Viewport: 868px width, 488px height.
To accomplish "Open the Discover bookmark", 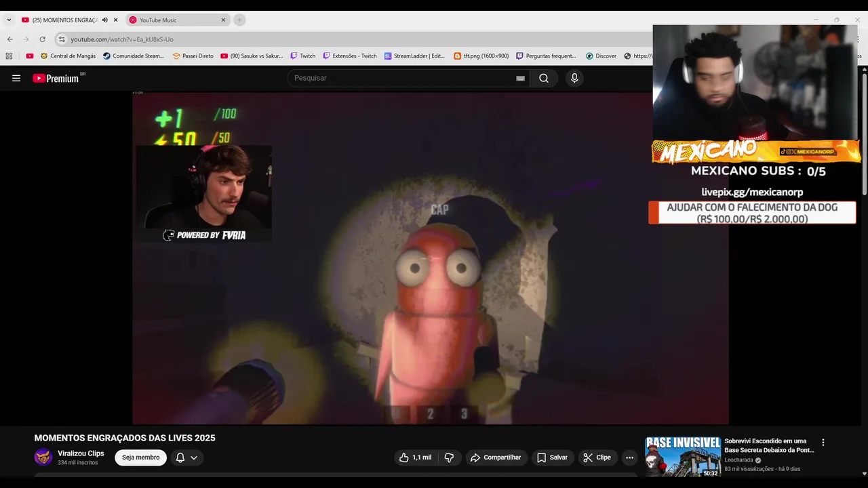I will (601, 56).
